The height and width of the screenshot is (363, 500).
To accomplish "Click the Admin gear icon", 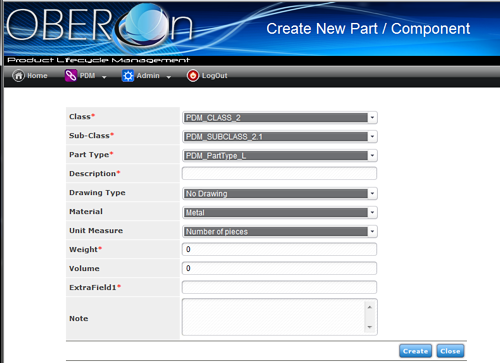I will point(128,76).
